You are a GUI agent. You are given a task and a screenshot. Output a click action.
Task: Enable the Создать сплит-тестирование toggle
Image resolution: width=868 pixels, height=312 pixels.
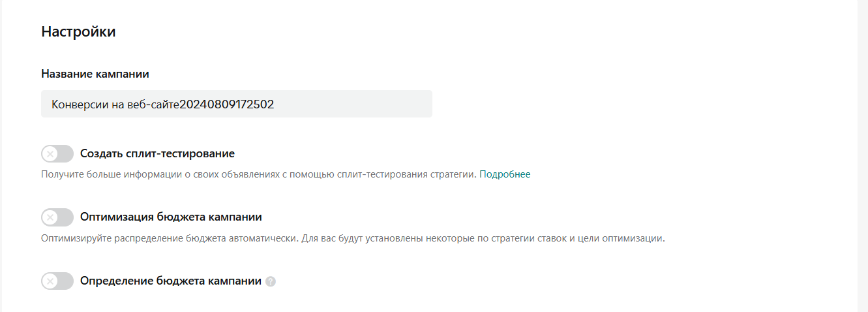click(57, 154)
